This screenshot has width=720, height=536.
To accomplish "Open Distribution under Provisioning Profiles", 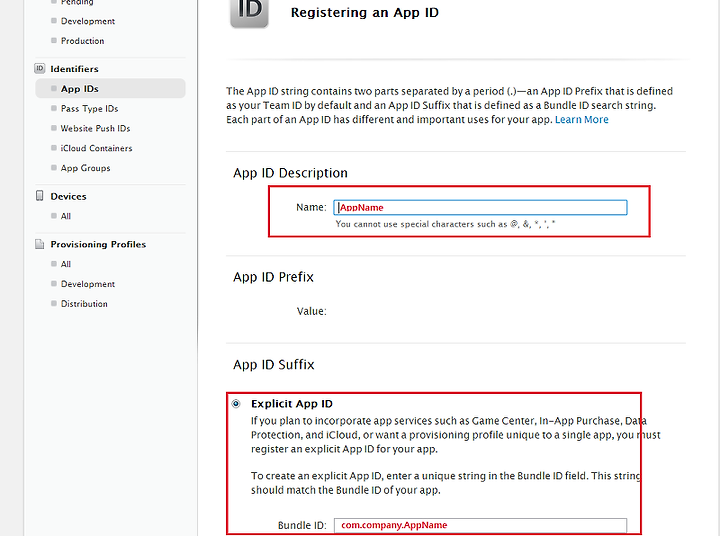I will [84, 304].
